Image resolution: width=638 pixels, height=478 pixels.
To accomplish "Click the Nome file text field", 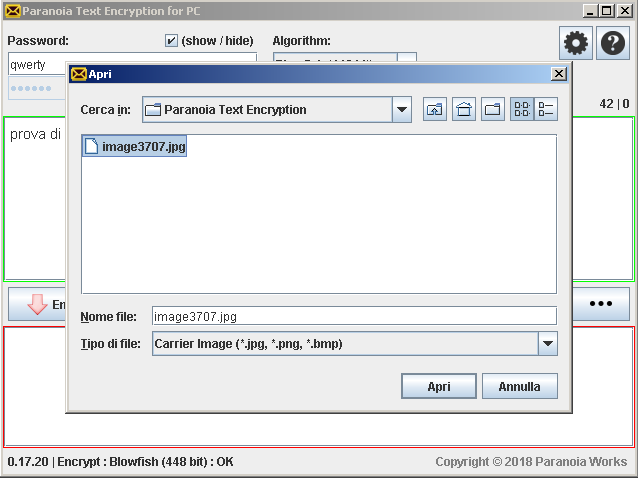I will [354, 316].
